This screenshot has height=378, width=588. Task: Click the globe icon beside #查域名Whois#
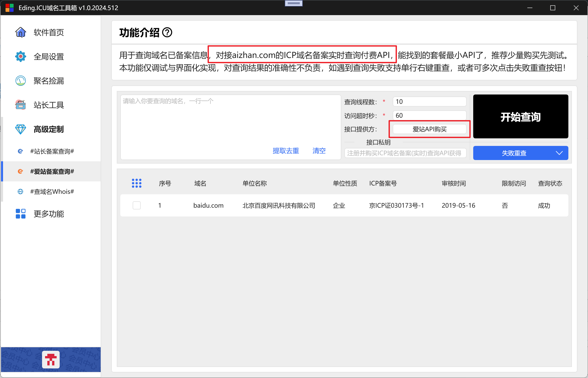[20, 192]
